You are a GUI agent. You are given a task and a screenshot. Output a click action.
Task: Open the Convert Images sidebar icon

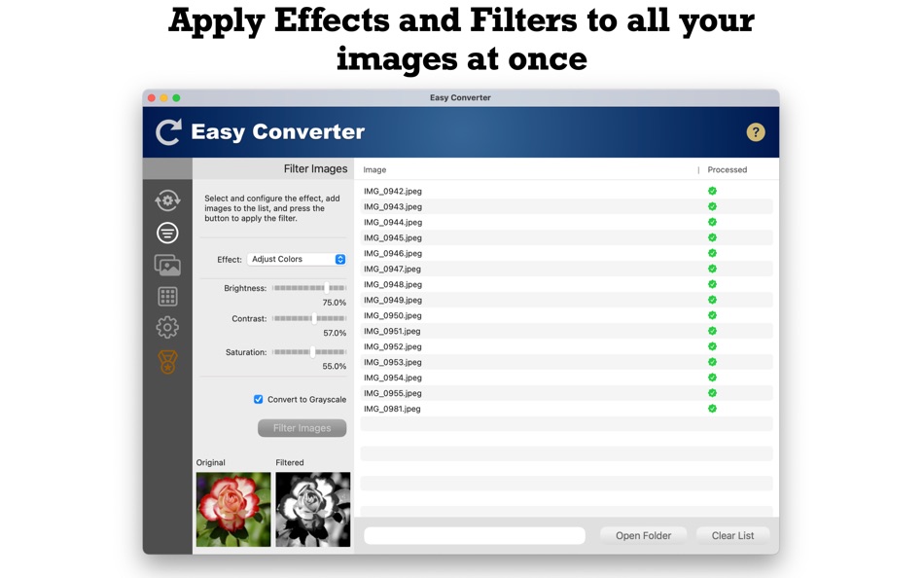(167, 200)
